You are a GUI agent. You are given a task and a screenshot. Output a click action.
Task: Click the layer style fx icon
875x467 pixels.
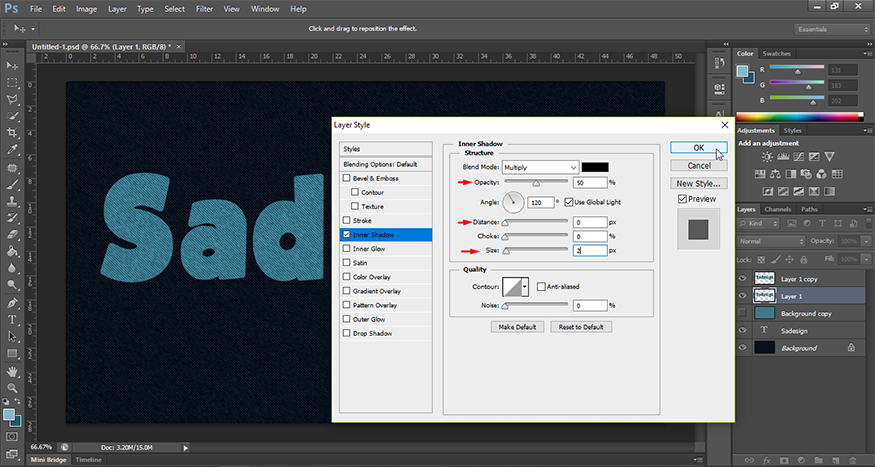tap(767, 461)
